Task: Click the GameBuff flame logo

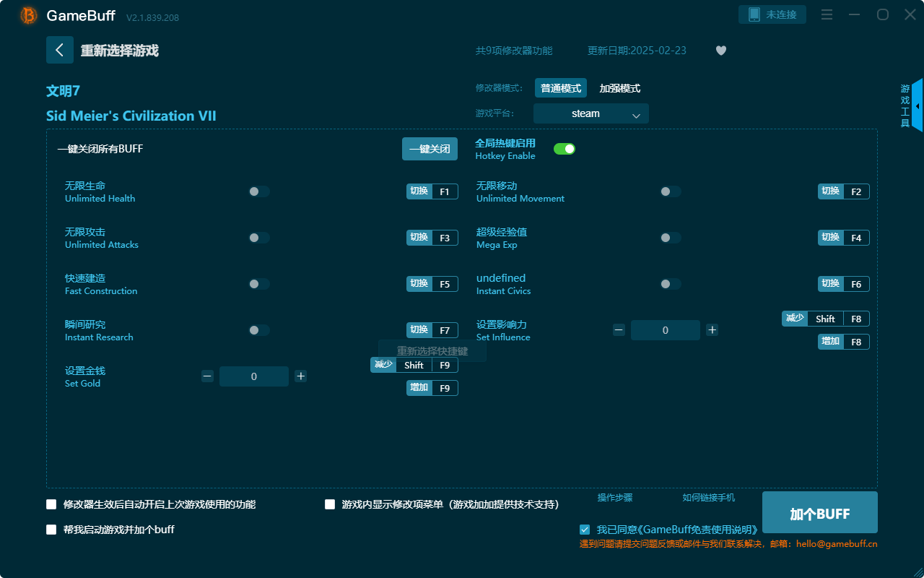Action: point(27,14)
